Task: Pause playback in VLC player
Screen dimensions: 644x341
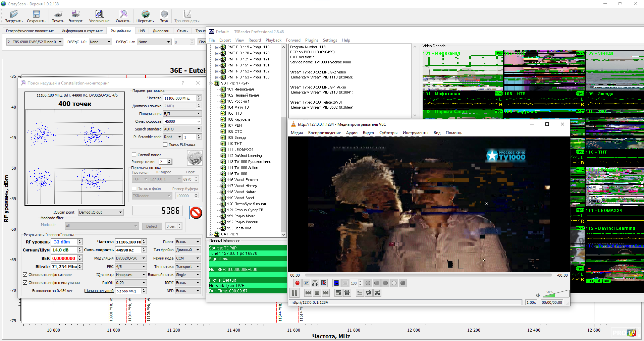Action: 295,293
